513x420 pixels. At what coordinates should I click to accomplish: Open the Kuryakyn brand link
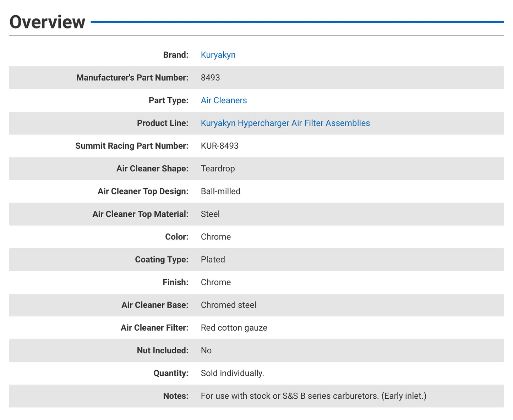pos(218,55)
